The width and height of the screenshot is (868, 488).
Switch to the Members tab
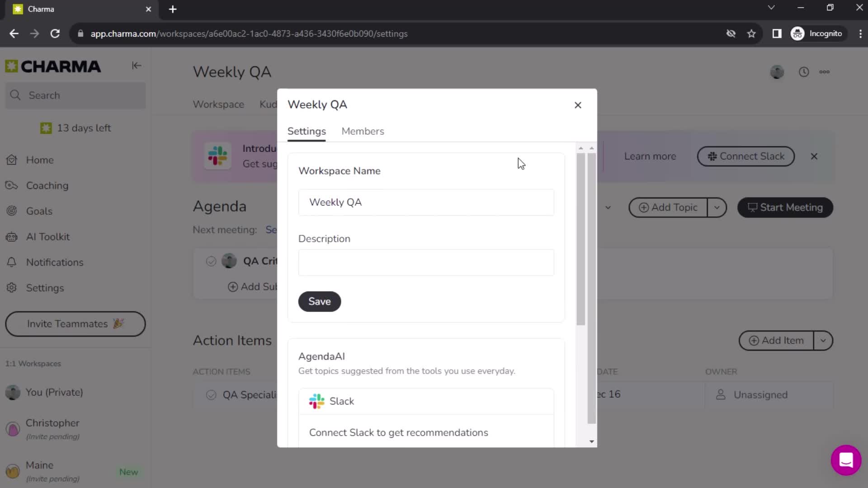pos(363,131)
